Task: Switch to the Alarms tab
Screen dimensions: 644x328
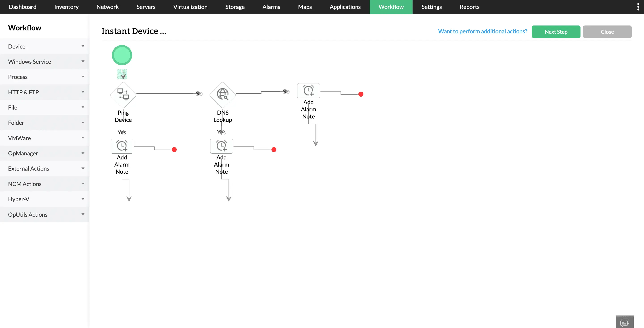Action: click(x=271, y=7)
